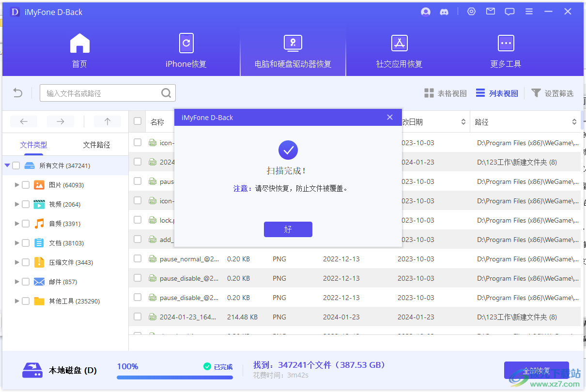This screenshot has width=586, height=392.
Task: Open the mail feedback icon
Action: 491,12
